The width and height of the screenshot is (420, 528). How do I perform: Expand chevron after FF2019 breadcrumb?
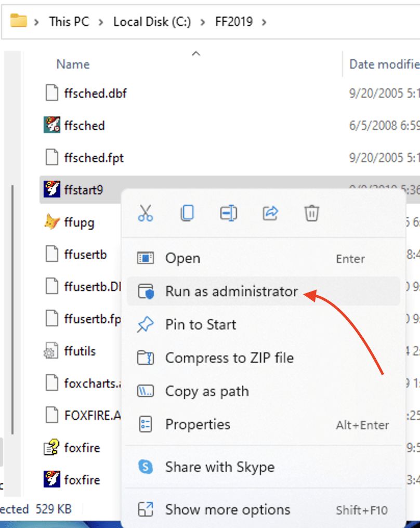(264, 22)
